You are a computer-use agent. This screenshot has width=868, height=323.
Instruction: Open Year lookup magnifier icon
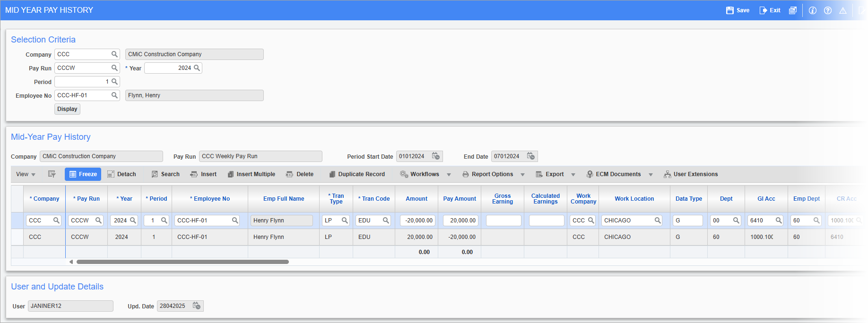(x=197, y=68)
